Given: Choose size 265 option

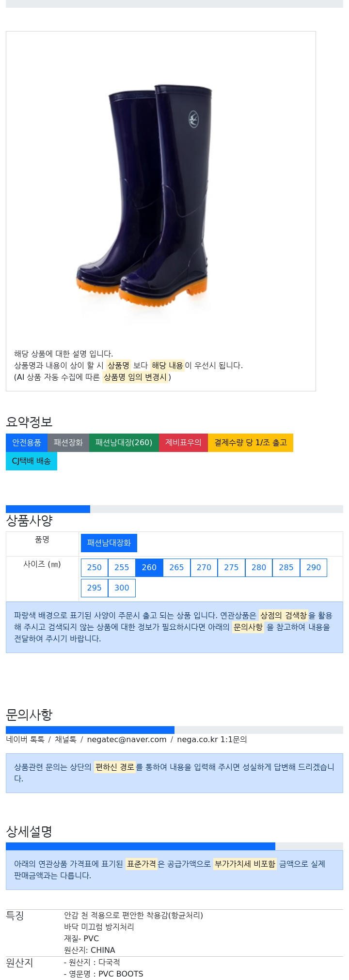Looking at the screenshot, I should 176,567.
